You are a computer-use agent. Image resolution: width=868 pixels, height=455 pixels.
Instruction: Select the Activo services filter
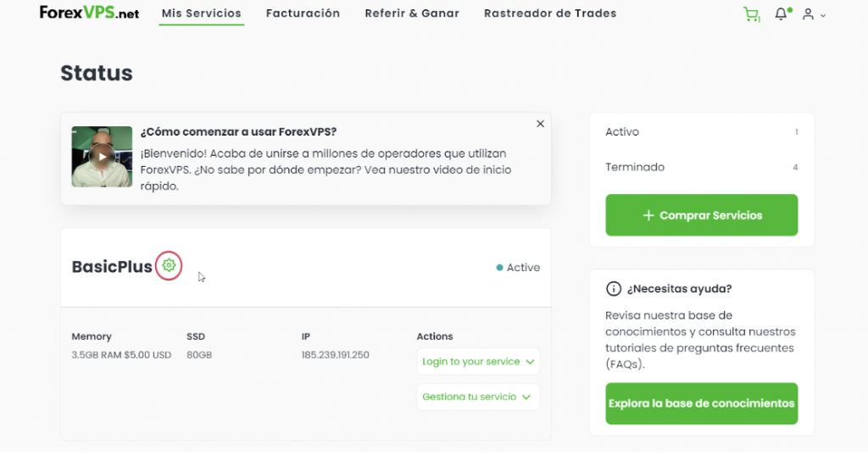(x=622, y=132)
